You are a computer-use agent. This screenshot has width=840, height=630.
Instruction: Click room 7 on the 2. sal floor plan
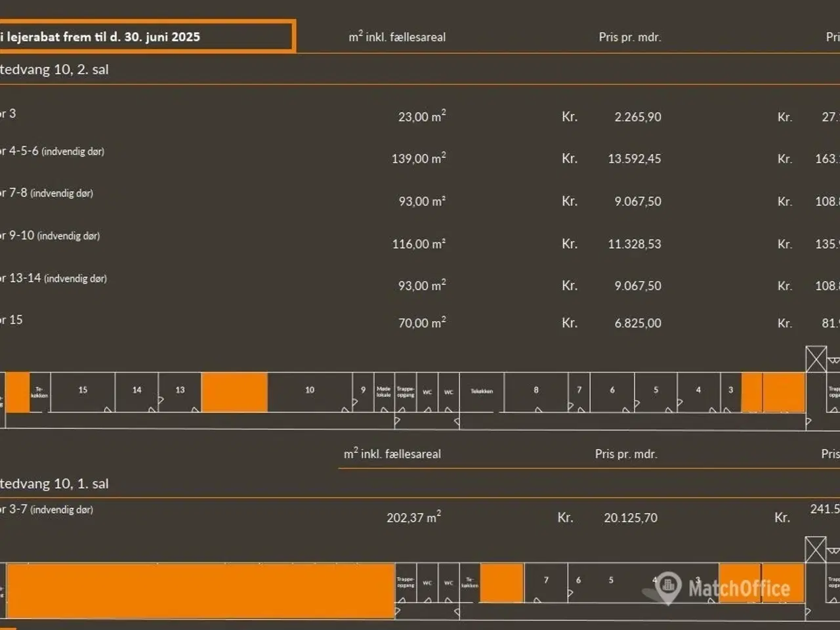coord(579,392)
